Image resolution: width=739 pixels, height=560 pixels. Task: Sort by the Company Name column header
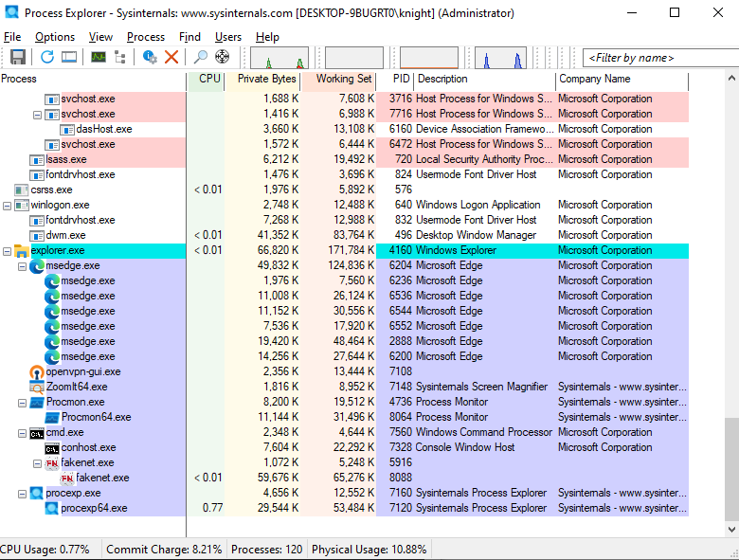click(622, 80)
